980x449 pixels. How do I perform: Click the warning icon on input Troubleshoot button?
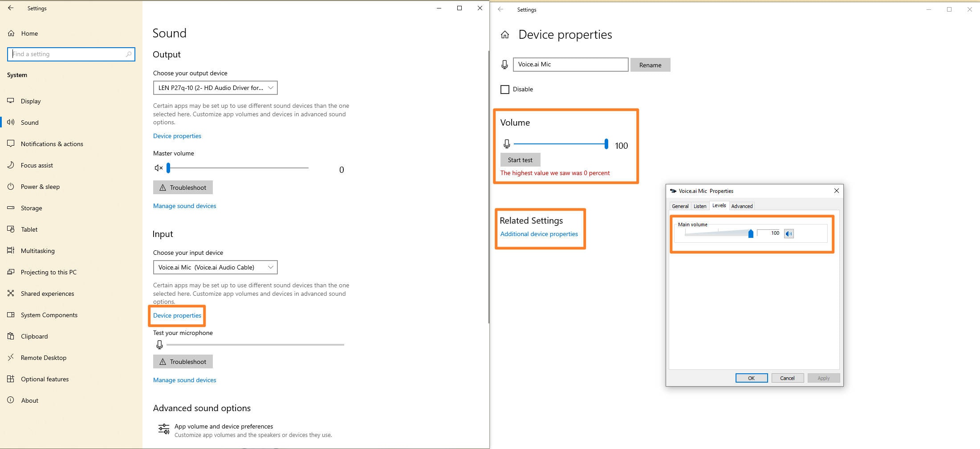coord(163,362)
